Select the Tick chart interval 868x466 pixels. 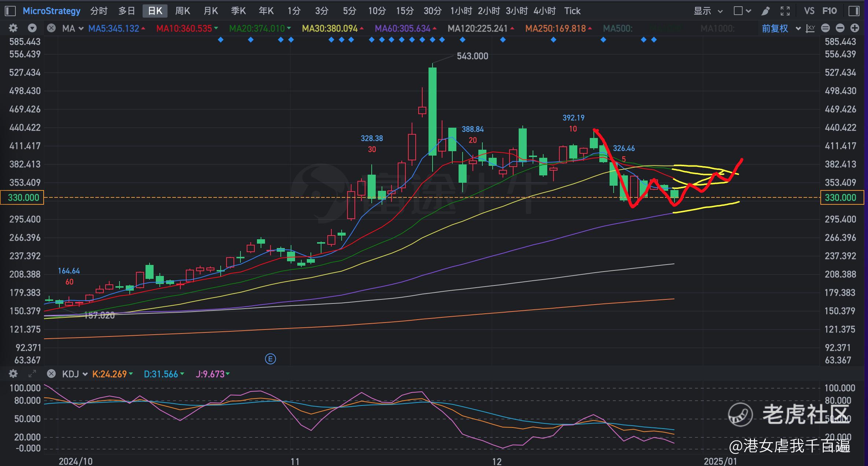click(572, 11)
